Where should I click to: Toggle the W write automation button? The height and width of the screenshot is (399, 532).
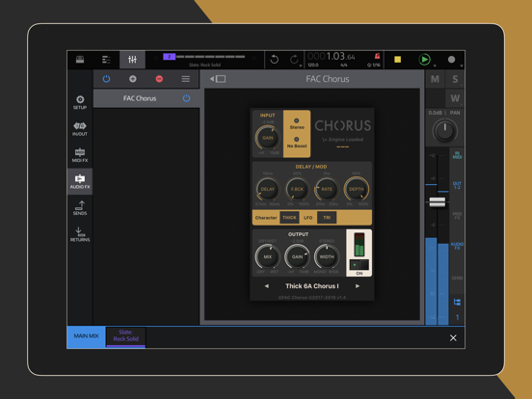coord(455,98)
